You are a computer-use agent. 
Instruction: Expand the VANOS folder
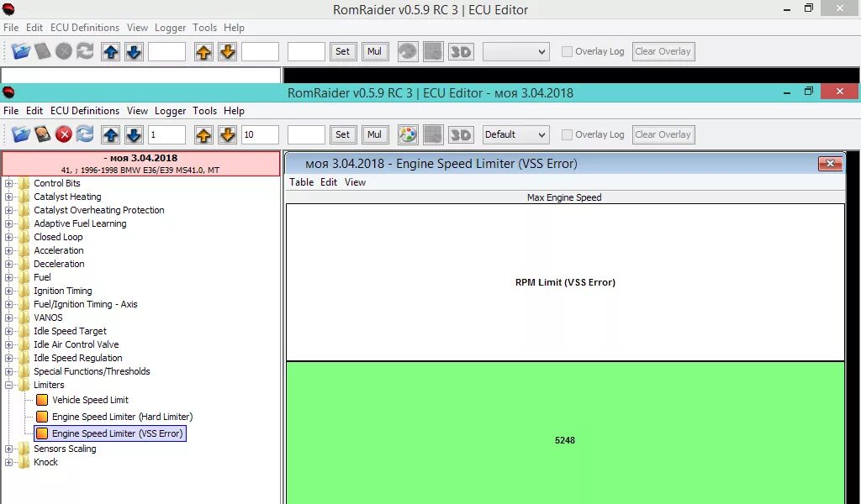(8, 318)
